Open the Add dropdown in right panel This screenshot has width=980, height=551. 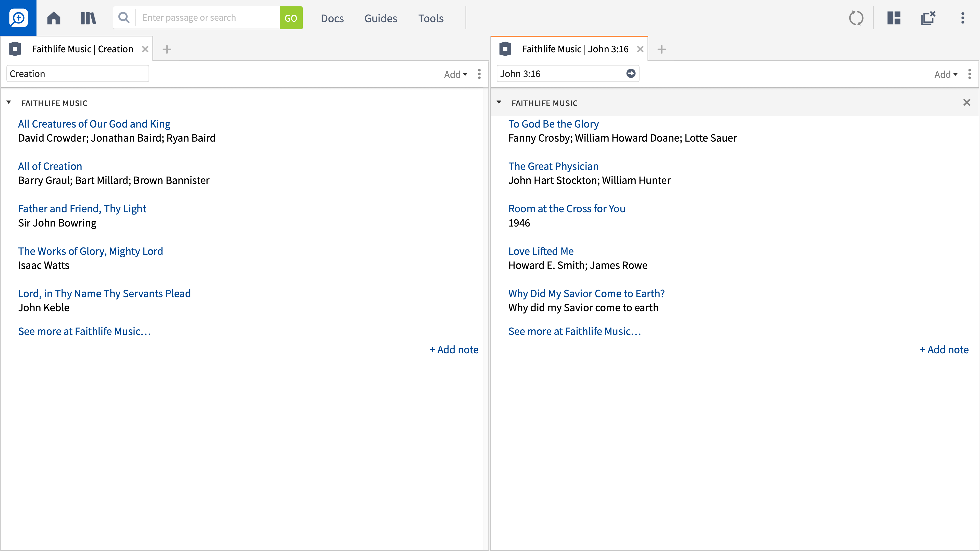(946, 74)
